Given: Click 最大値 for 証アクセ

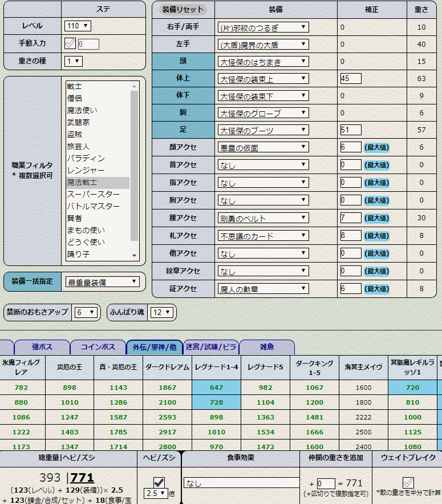Looking at the screenshot, I should [376, 289].
